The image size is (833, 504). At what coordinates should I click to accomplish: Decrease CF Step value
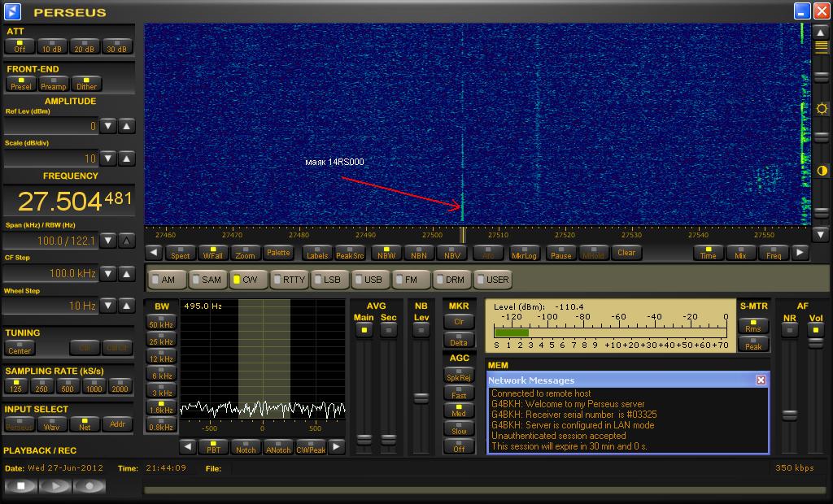click(x=108, y=273)
